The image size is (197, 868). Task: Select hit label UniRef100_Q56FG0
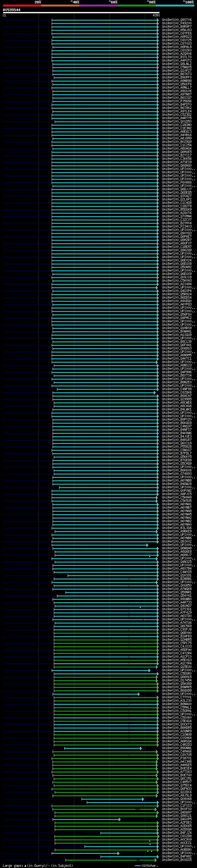pyautogui.click(x=177, y=314)
